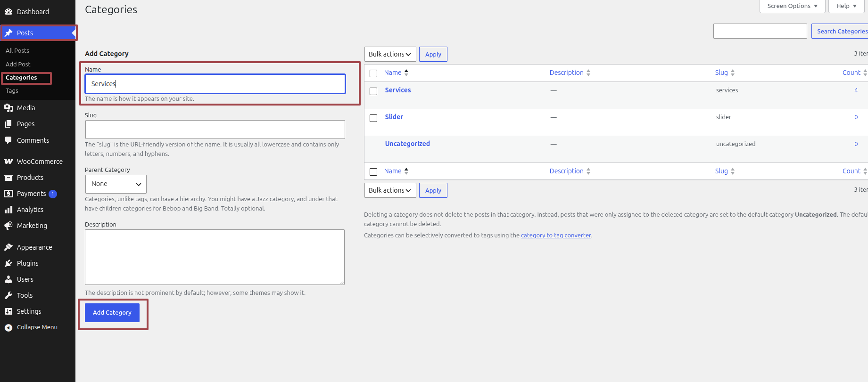Open the Slider category link
The image size is (868, 382).
pos(394,117)
